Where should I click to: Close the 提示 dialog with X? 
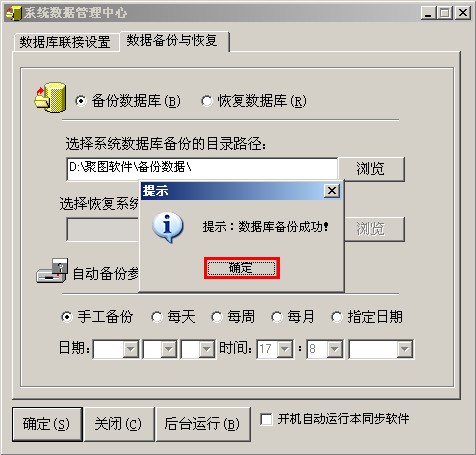(332, 191)
